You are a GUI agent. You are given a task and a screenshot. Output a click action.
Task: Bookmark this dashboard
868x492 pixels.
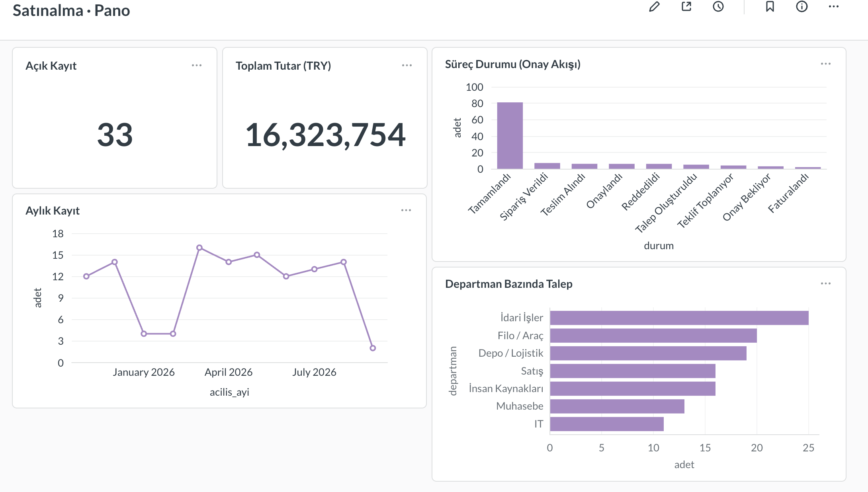tap(770, 6)
